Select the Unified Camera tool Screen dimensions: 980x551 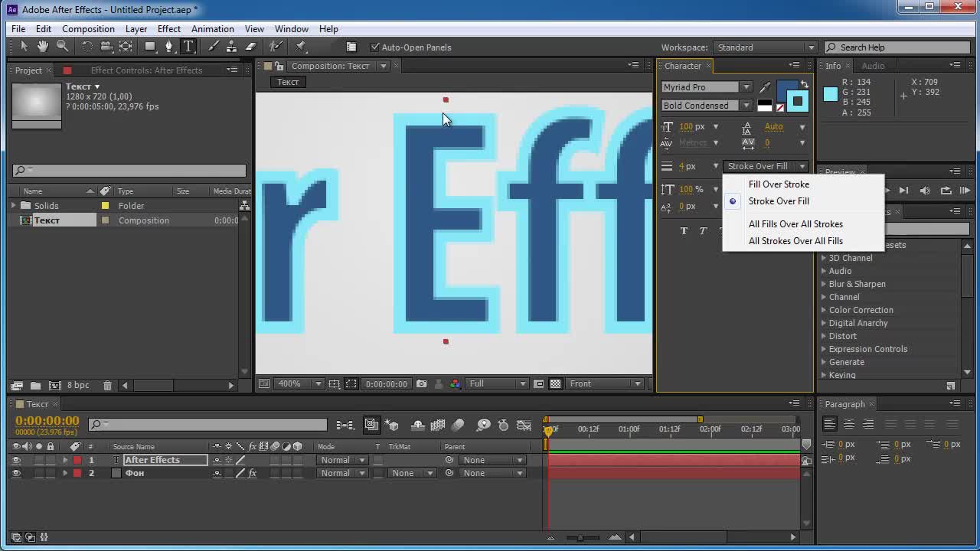(x=106, y=47)
